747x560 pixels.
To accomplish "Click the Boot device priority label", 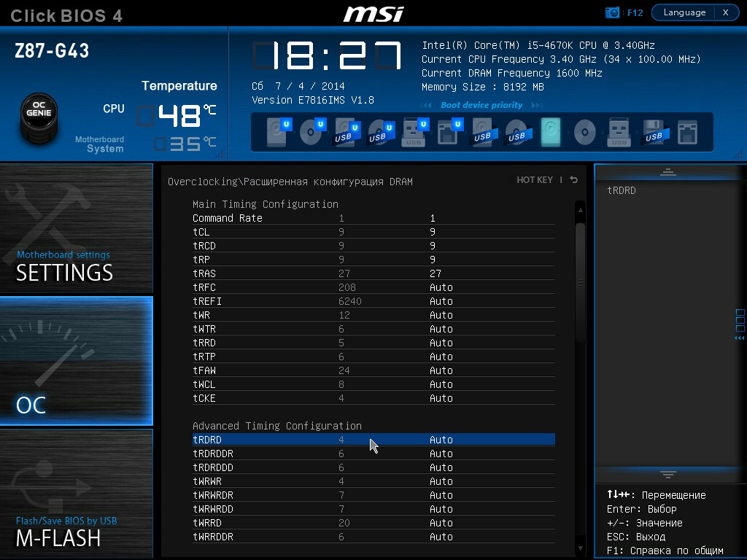I will [481, 105].
